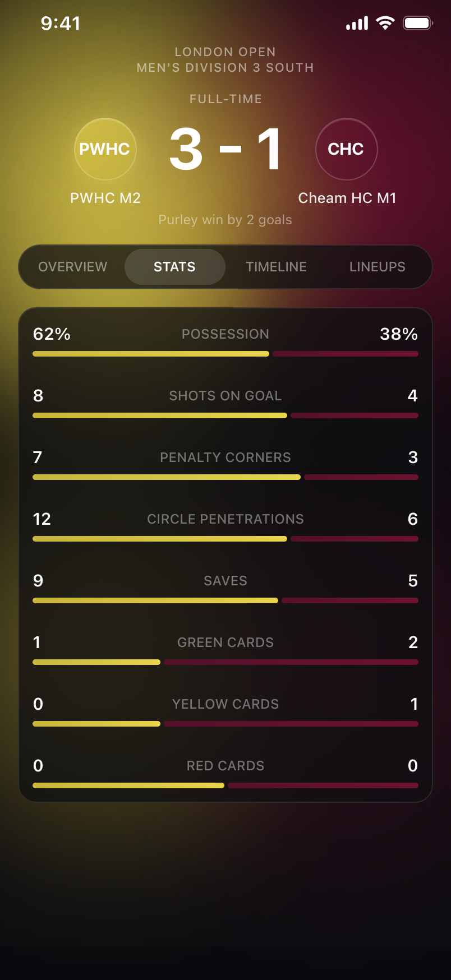Tap the Shots on Goal label
The width and height of the screenshot is (451, 980).
tap(225, 396)
